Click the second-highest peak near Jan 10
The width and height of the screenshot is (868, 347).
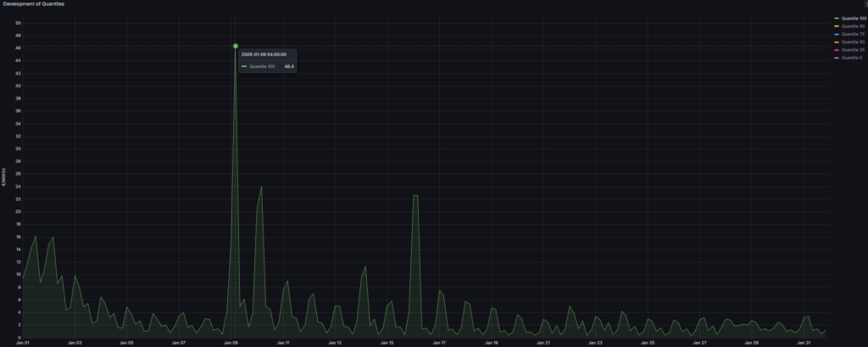tap(261, 187)
